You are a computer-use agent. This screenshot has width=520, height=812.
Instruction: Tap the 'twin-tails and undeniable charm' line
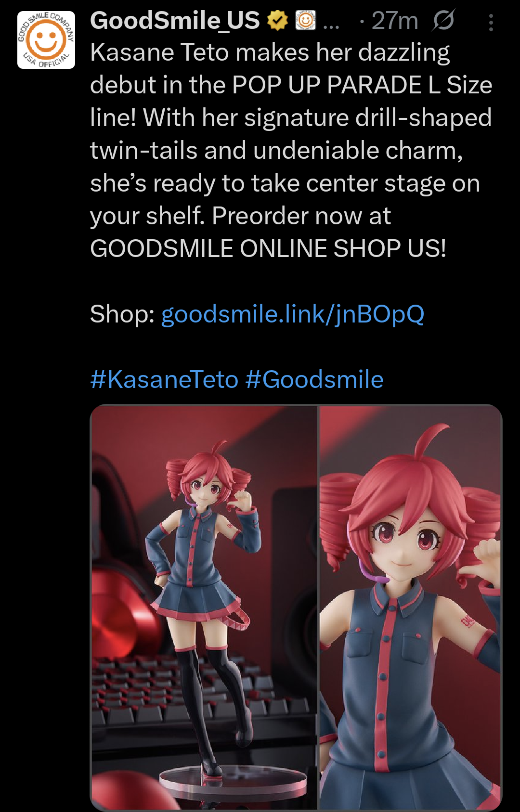(x=276, y=151)
